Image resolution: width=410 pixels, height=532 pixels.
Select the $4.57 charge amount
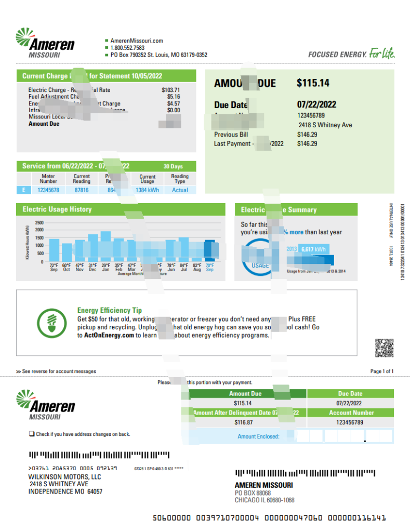174,103
